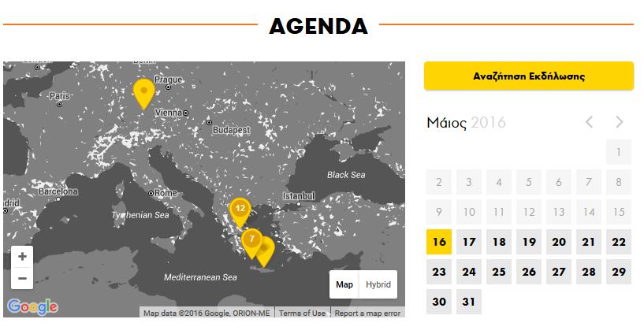Select May 22 on the calendar
The width and height of the screenshot is (644, 334).
(619, 243)
